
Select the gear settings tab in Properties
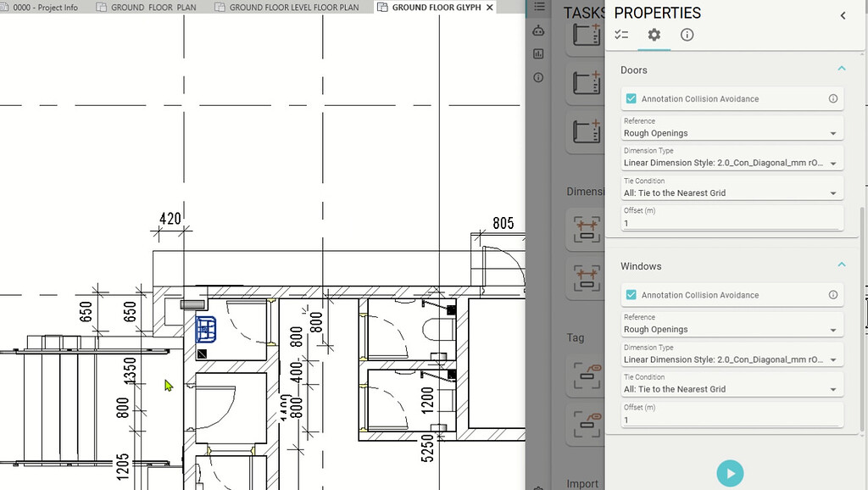pyautogui.click(x=654, y=35)
